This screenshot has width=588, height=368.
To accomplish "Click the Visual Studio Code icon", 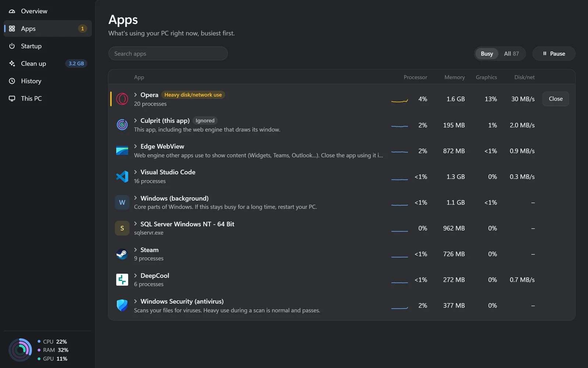I will click(122, 177).
